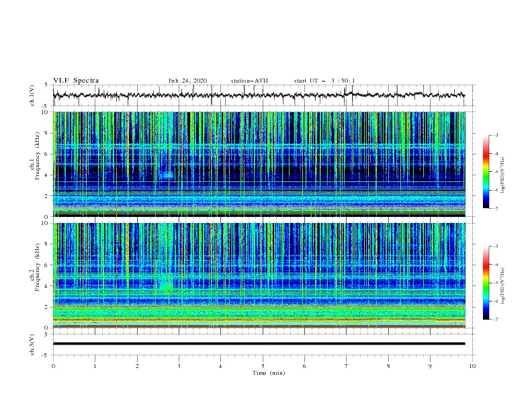Click the "ch.2 Frequency (kHz)" axis label
Image resolution: width=532 pixels, height=411 pixels.
coord(35,267)
